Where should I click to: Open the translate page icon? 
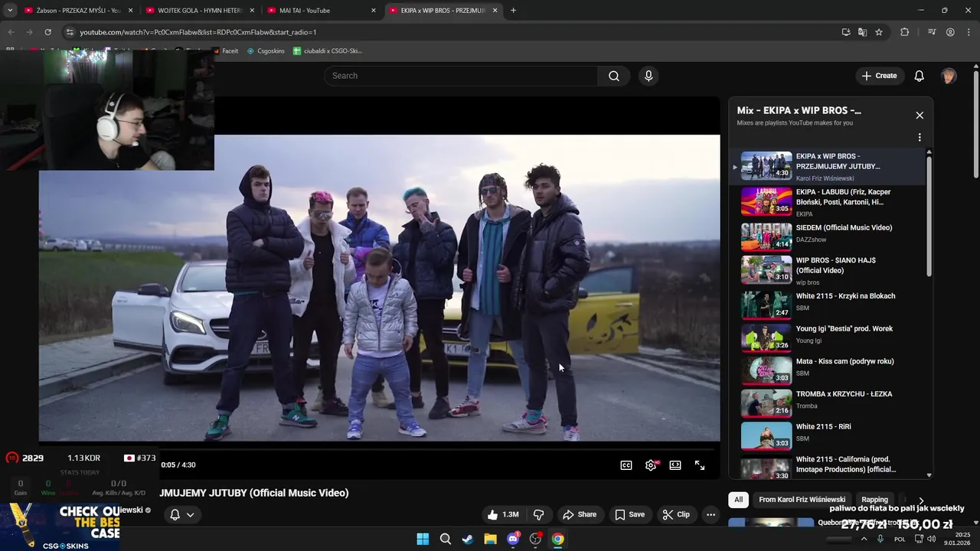pos(862,32)
